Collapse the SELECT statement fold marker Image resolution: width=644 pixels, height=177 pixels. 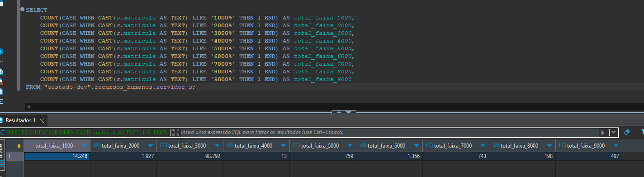click(22, 10)
